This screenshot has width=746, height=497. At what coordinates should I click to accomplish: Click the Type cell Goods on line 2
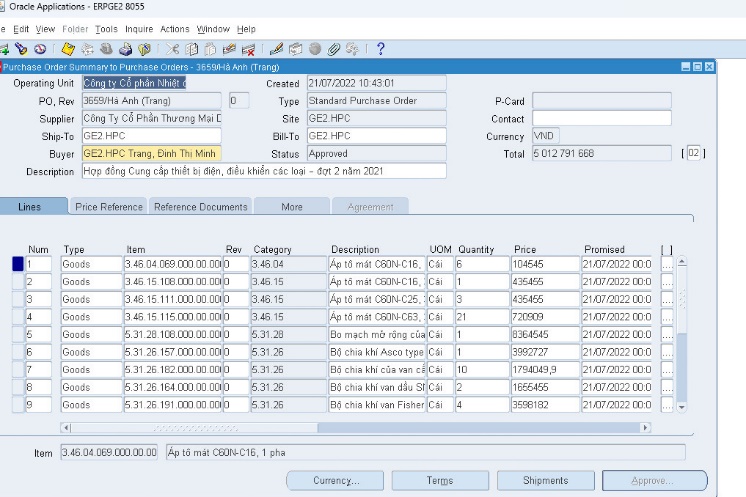91,282
